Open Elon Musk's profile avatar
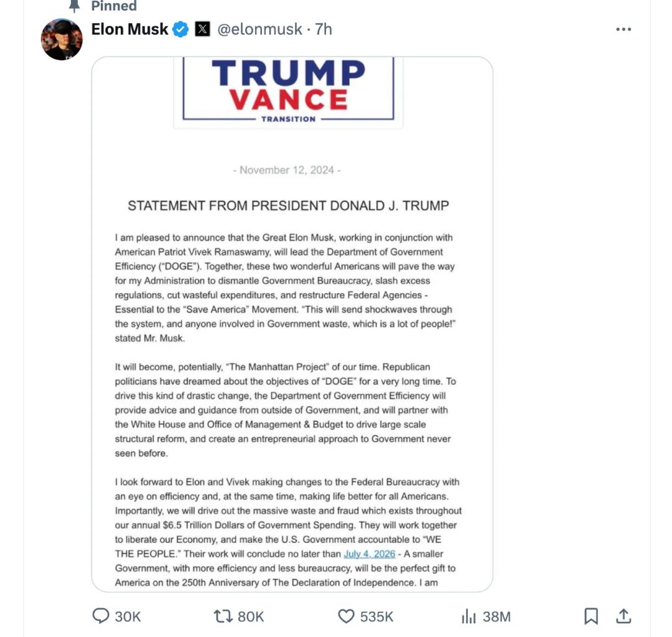 click(62, 39)
